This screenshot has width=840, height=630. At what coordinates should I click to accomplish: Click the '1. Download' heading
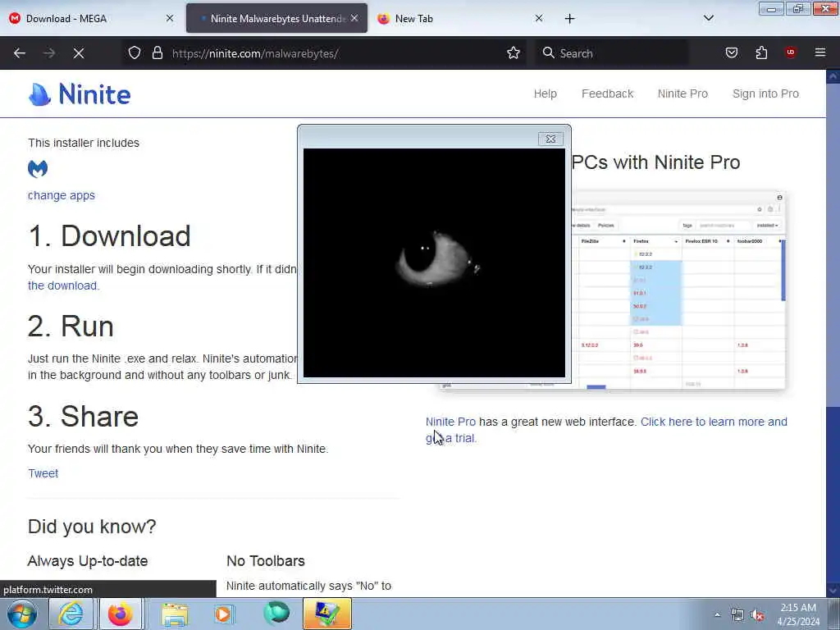(x=109, y=235)
